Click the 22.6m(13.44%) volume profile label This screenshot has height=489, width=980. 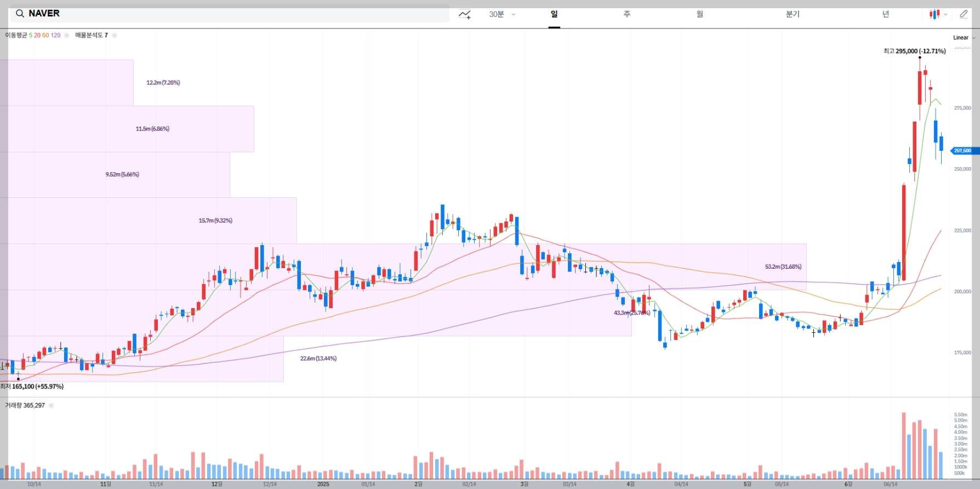(x=318, y=359)
